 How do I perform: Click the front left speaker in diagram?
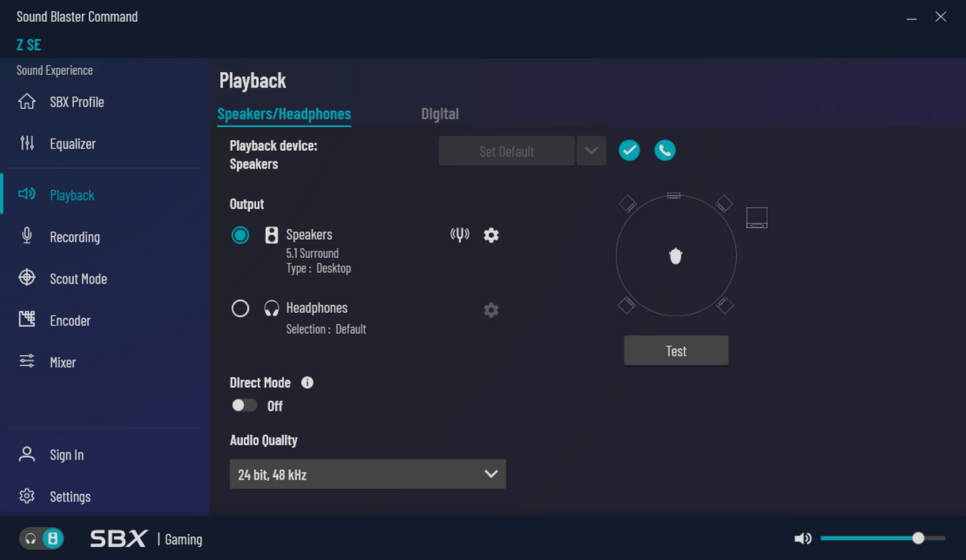tap(627, 204)
